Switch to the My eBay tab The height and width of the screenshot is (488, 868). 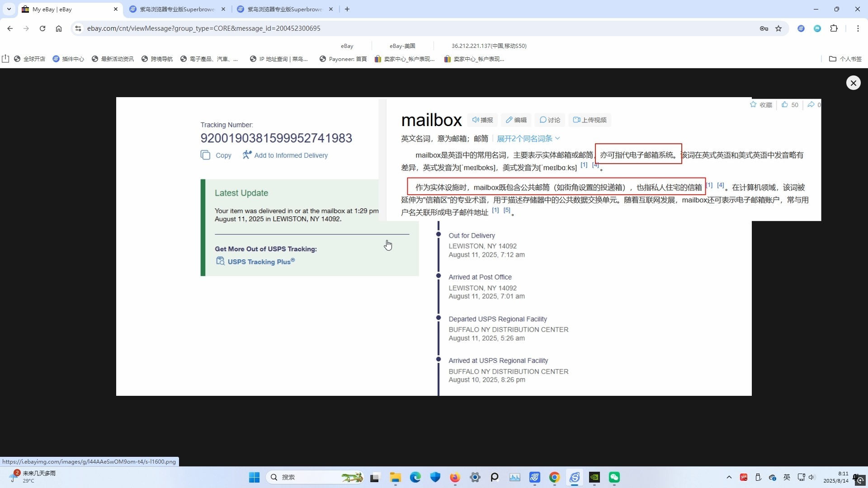click(70, 9)
